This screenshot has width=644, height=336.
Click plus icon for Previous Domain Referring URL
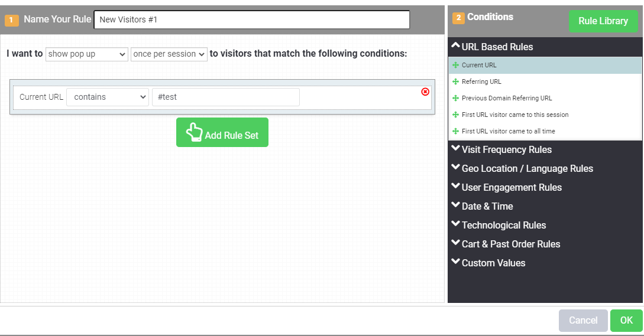455,98
